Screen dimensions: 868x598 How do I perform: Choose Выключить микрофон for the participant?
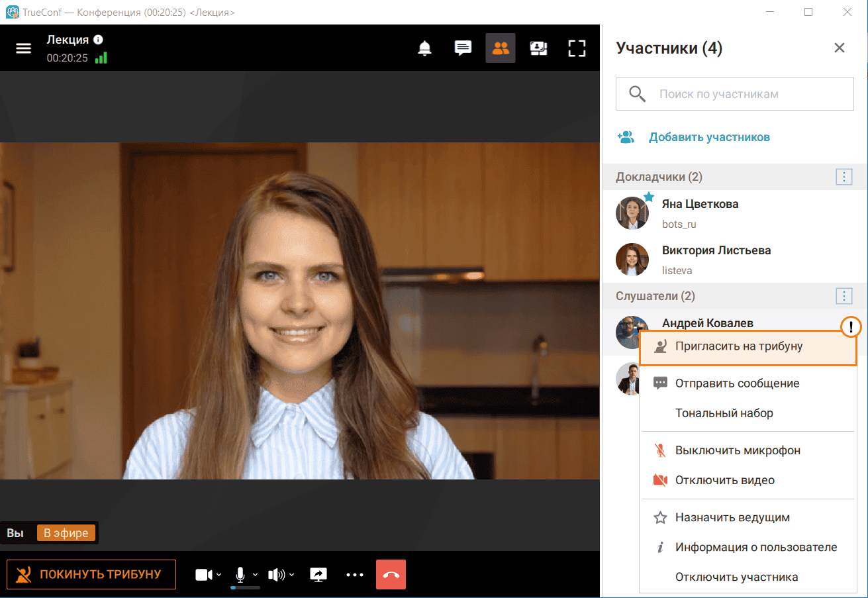[748, 450]
